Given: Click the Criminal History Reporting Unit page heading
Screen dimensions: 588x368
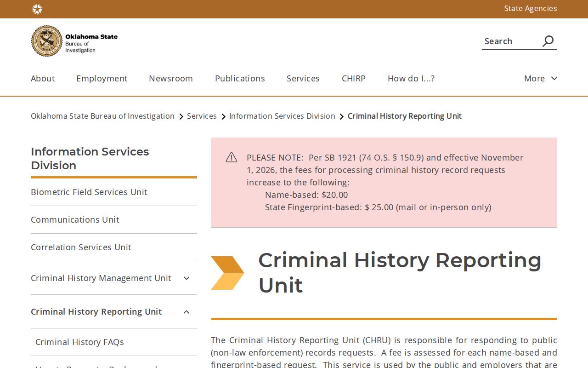Looking at the screenshot, I should pos(400,273).
